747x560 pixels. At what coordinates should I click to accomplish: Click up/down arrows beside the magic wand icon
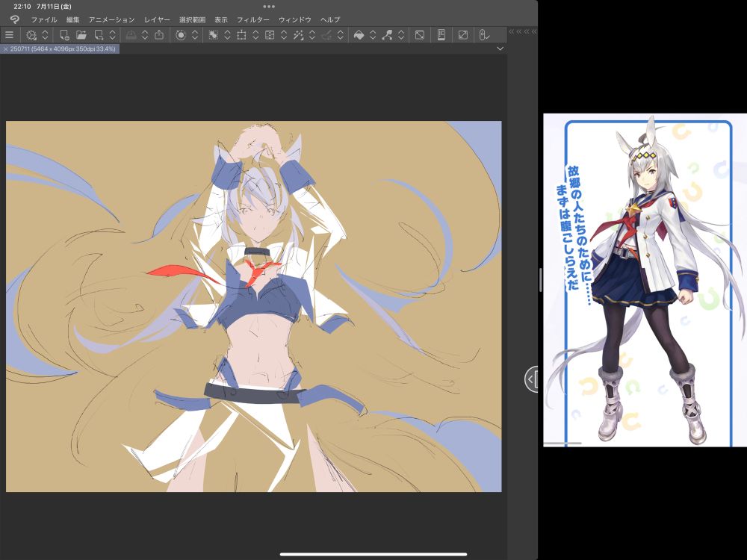click(x=312, y=35)
